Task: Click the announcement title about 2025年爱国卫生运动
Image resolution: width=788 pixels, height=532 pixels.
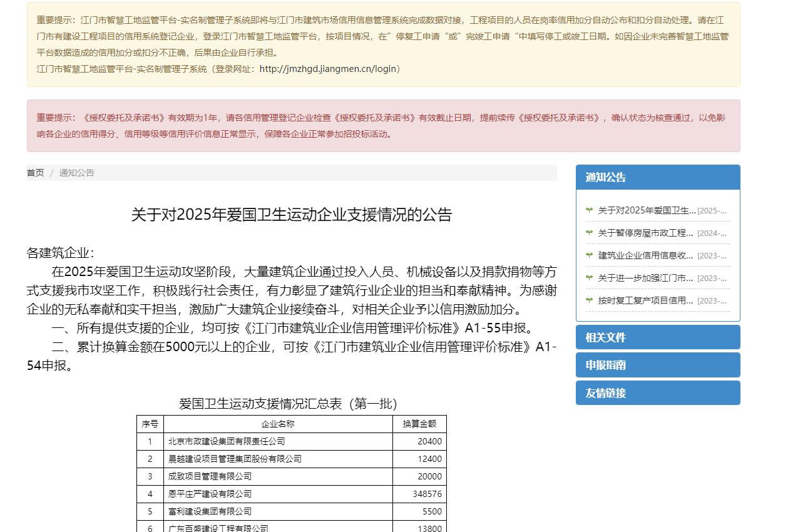Action: 291,215
